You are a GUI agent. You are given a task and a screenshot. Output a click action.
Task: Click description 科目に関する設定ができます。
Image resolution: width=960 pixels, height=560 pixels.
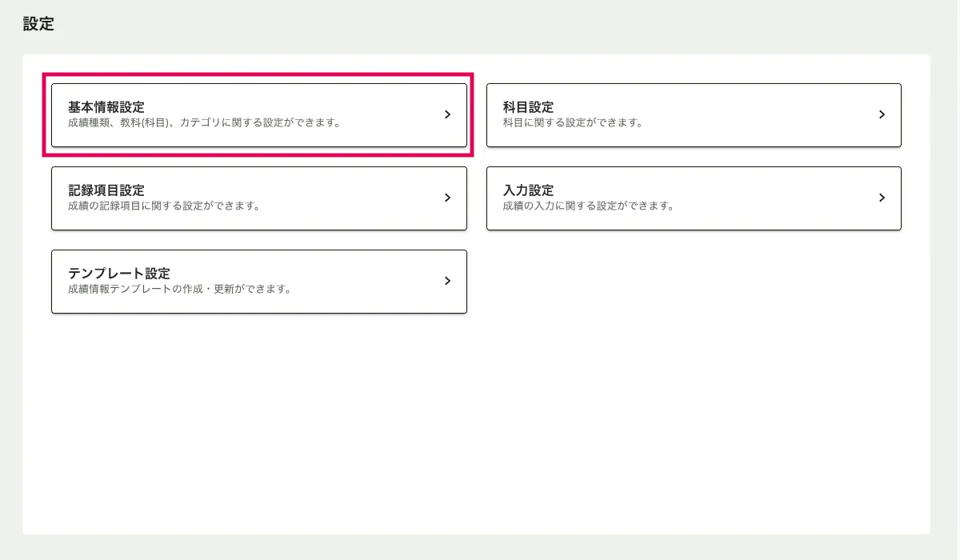[573, 123]
